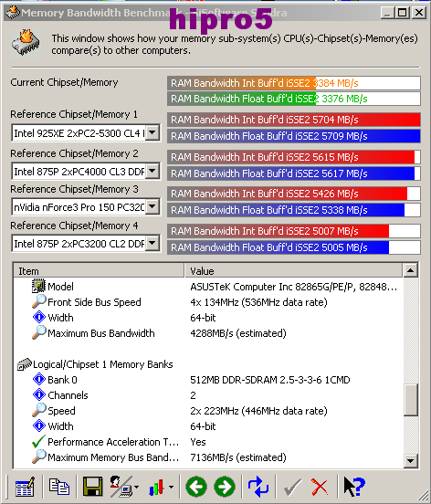Go back with the green left arrow
The height and width of the screenshot is (504, 431).
[x=196, y=487]
